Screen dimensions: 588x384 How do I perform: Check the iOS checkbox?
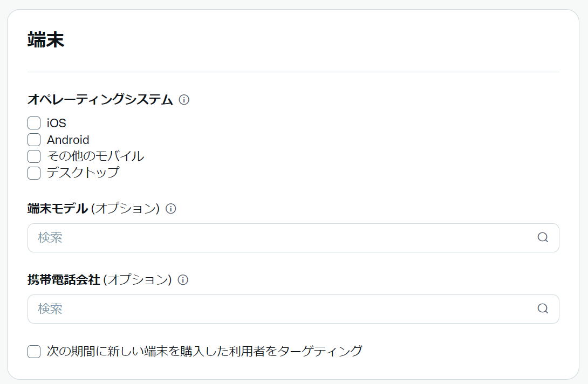point(34,123)
